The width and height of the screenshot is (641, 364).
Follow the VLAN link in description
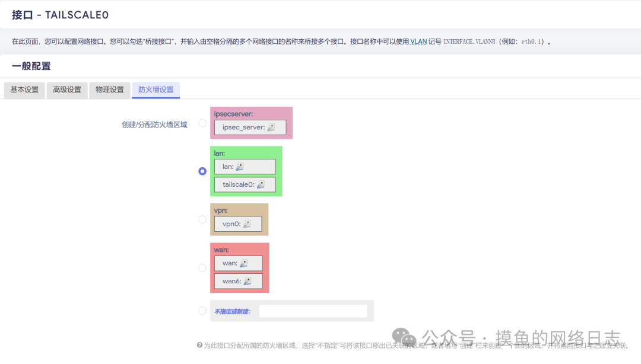pyautogui.click(x=418, y=41)
